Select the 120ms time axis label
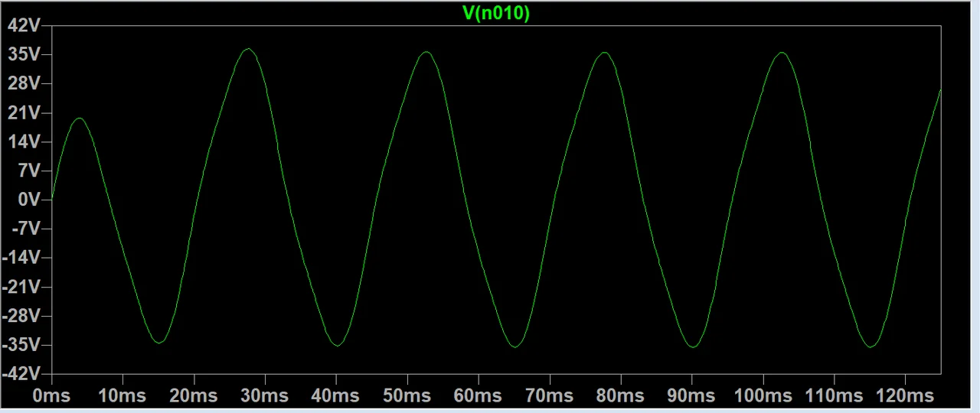The height and width of the screenshot is (413, 980). pos(905,395)
